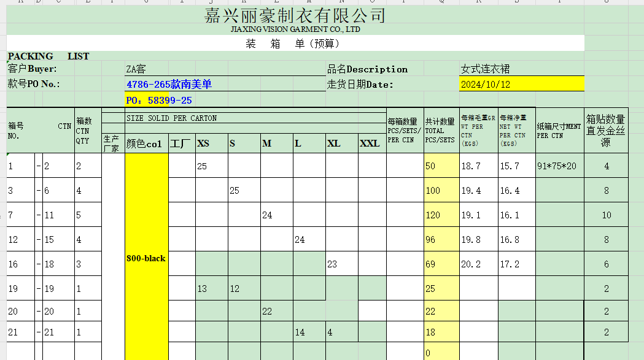Viewport: 644px width, 360px height.
Task: Select the SIZE SOLID PER CARTON header
Action: pos(172,118)
